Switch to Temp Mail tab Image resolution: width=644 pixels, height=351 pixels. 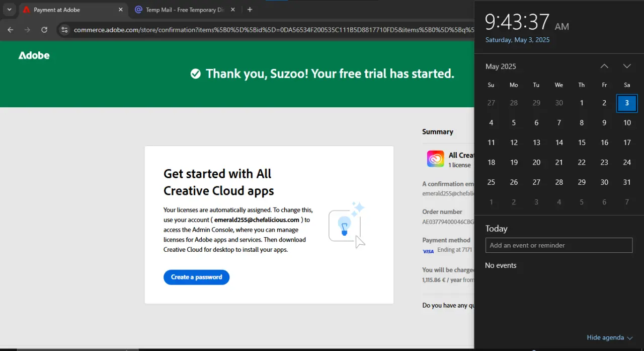click(x=185, y=10)
